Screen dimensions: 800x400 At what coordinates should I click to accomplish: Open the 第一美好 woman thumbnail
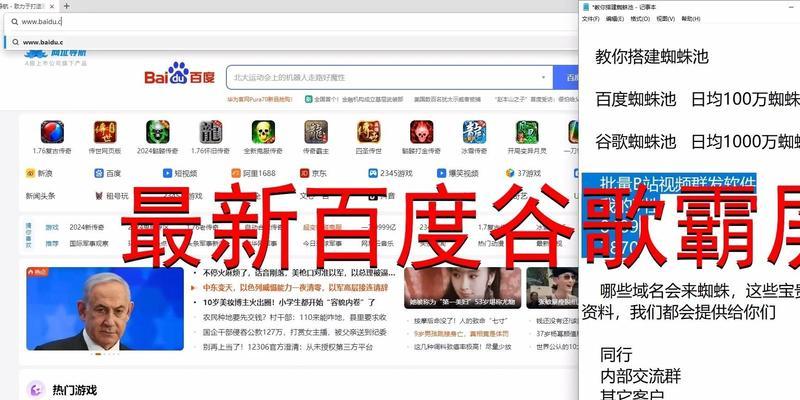click(463, 288)
